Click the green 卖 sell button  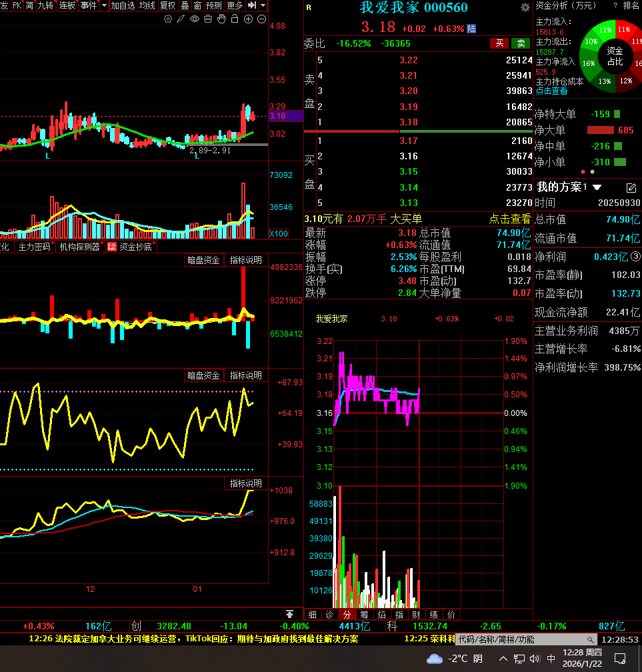click(x=521, y=43)
